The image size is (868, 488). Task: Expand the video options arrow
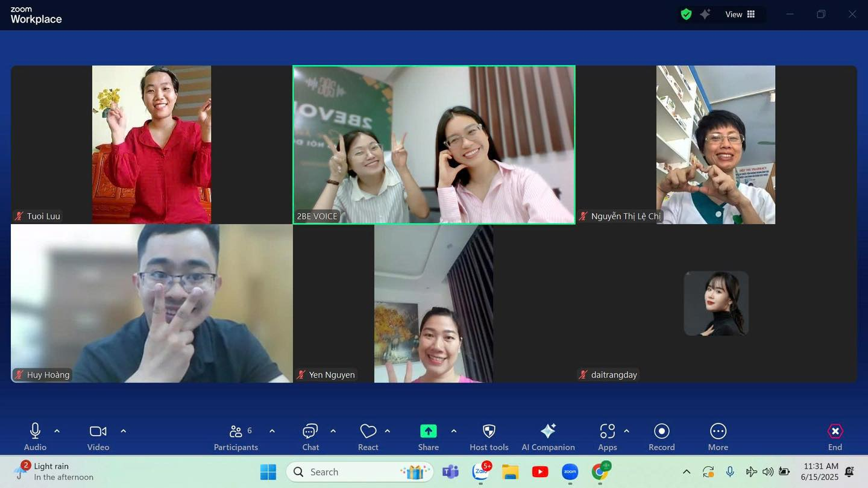[124, 431]
